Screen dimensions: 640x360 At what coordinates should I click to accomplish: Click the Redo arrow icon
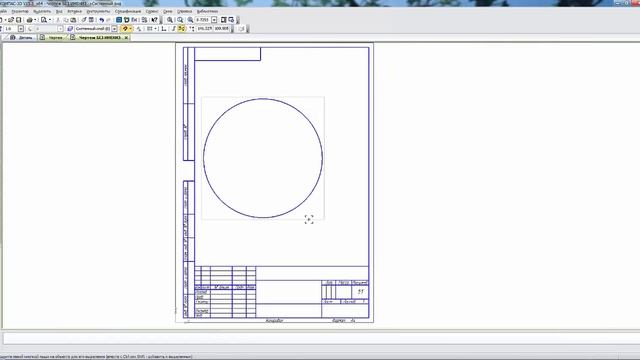pyautogui.click(x=109, y=20)
